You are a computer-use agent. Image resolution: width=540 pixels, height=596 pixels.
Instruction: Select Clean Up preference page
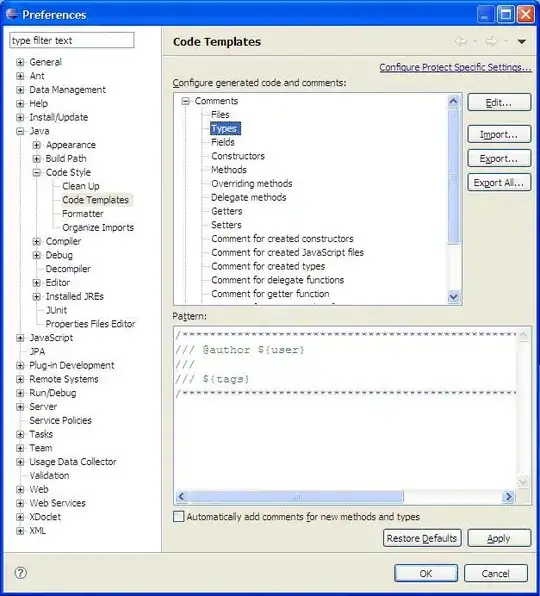pyautogui.click(x=81, y=186)
